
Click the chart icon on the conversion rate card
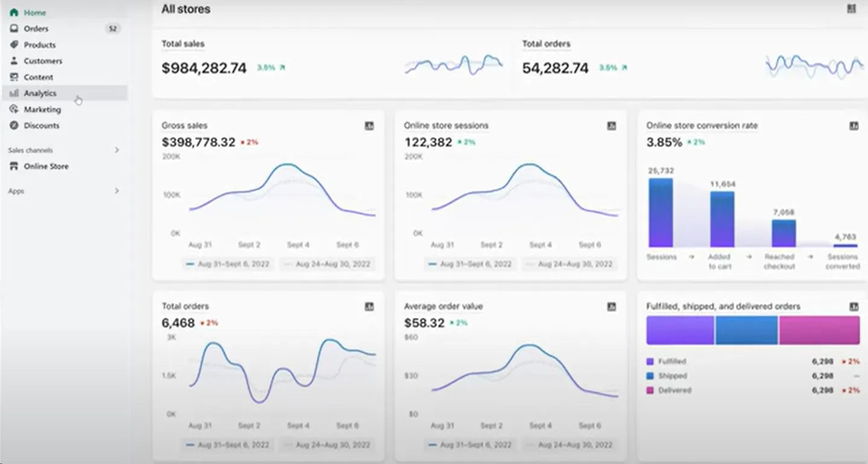pos(854,126)
